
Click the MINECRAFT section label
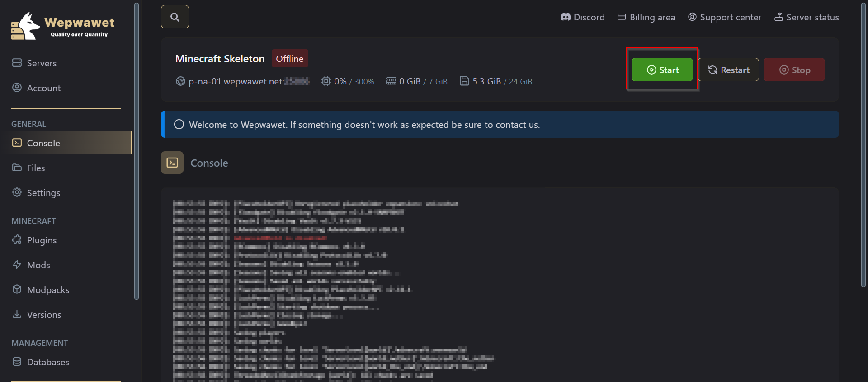click(x=33, y=221)
